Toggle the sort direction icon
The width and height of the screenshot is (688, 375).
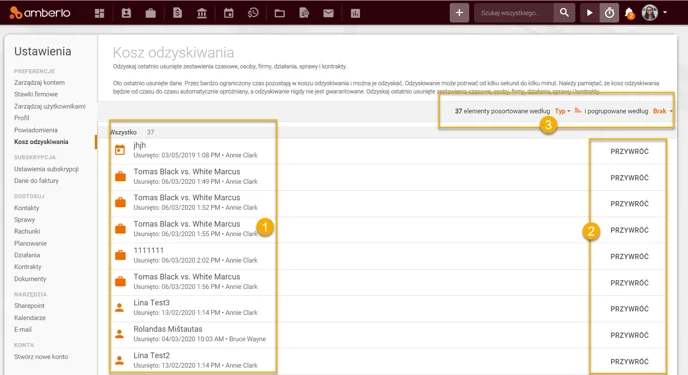point(578,111)
